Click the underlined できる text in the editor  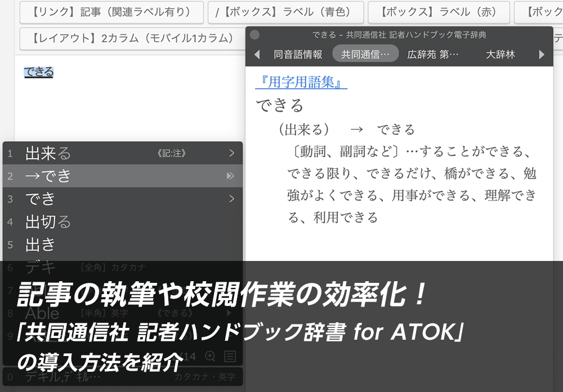click(x=39, y=72)
